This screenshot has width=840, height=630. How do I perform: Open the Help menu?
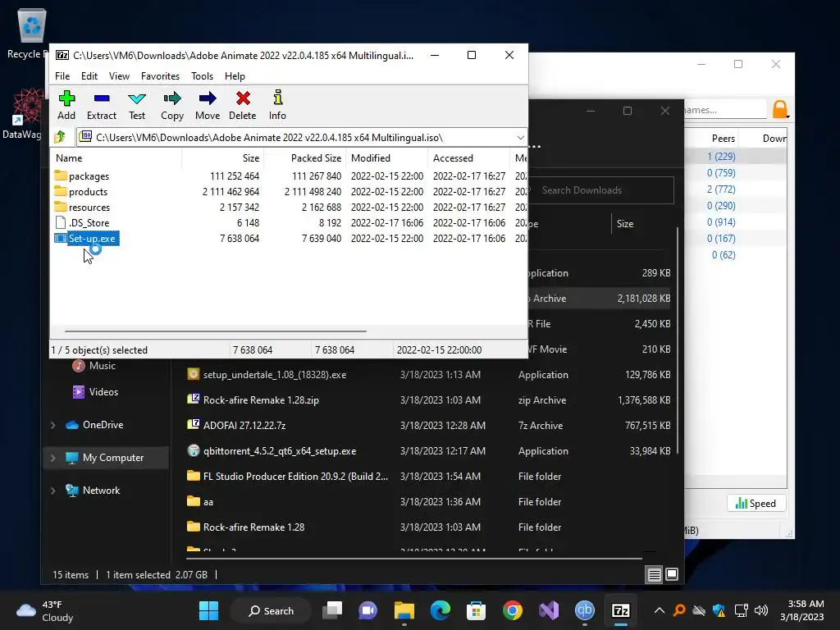235,76
